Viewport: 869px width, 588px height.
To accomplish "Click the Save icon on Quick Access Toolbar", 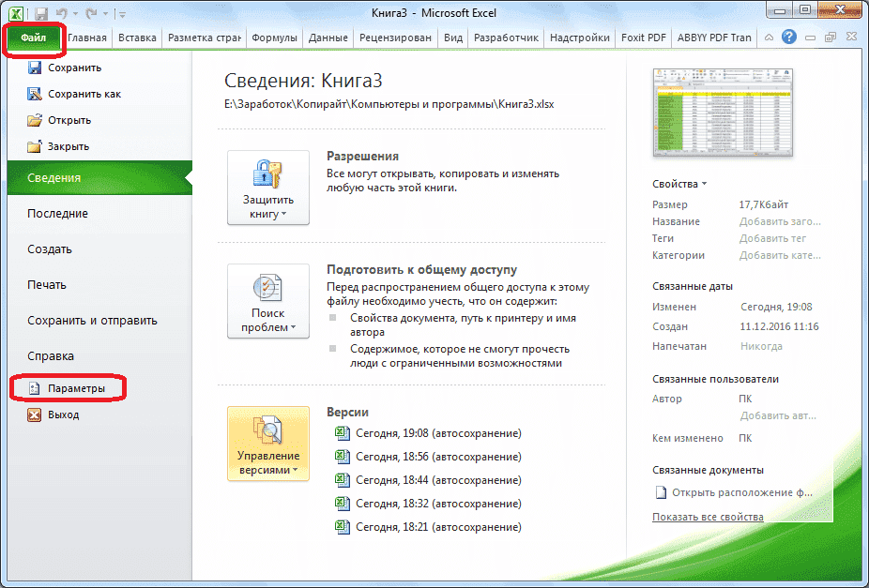I will (39, 12).
